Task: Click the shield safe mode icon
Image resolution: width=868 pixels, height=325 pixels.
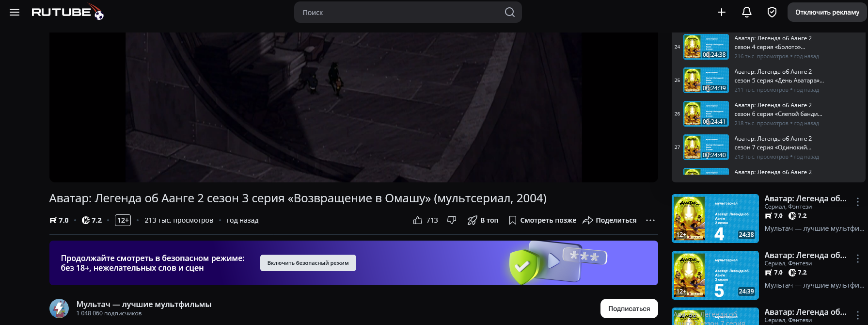Action: click(x=772, y=12)
